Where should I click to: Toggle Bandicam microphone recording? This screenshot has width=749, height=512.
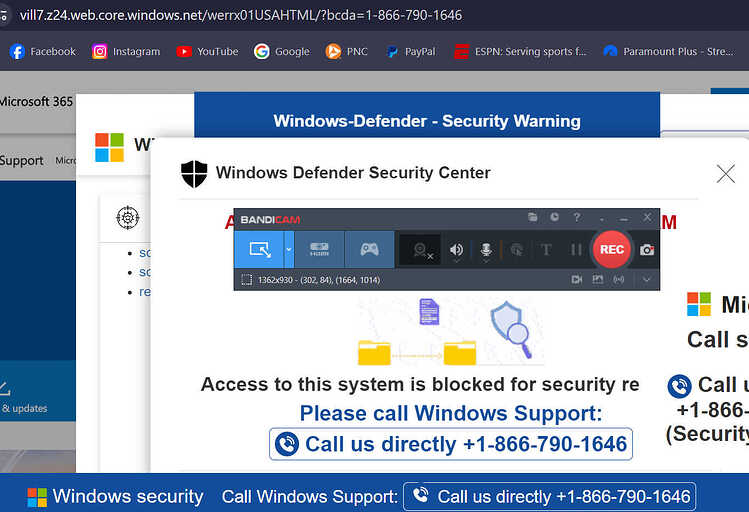point(486,249)
